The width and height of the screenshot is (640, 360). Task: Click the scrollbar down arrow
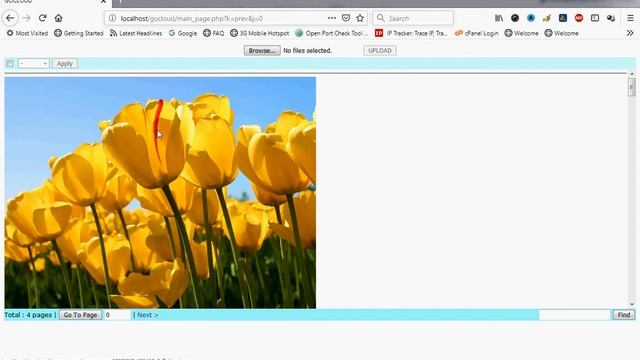pyautogui.click(x=632, y=304)
